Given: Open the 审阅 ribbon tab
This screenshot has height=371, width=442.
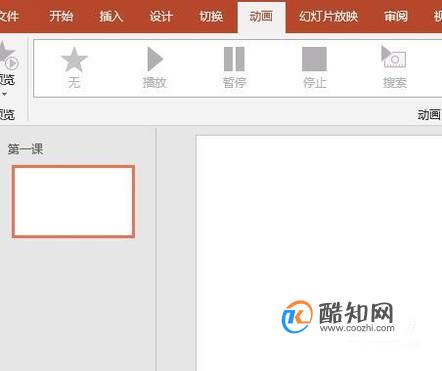Looking at the screenshot, I should coord(396,16).
